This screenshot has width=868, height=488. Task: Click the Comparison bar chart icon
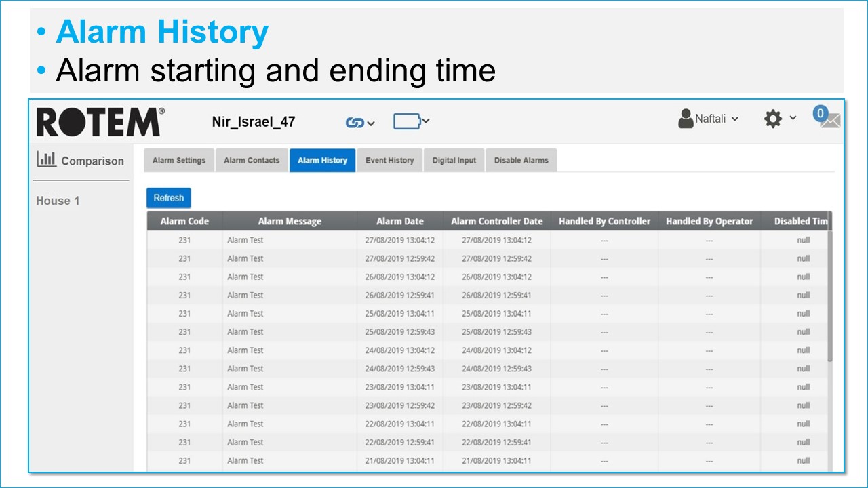(47, 159)
